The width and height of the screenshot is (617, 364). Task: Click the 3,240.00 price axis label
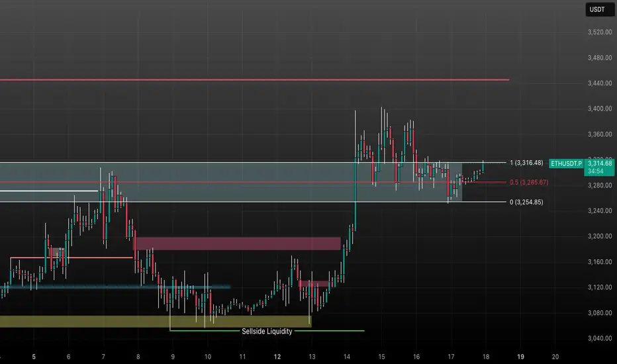point(600,211)
